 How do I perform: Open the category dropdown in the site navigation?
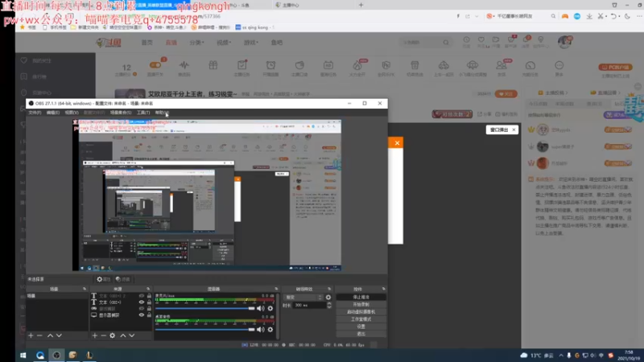point(196,43)
